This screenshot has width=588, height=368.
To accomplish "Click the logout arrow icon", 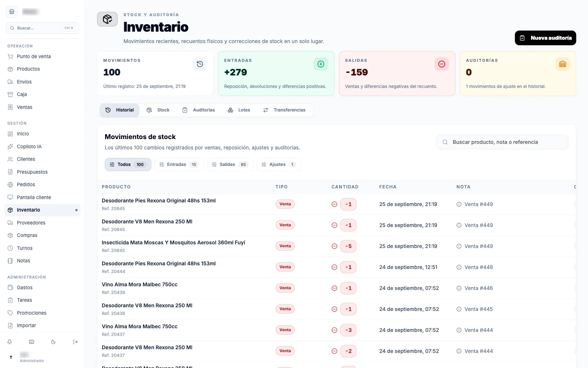I will 75,342.
